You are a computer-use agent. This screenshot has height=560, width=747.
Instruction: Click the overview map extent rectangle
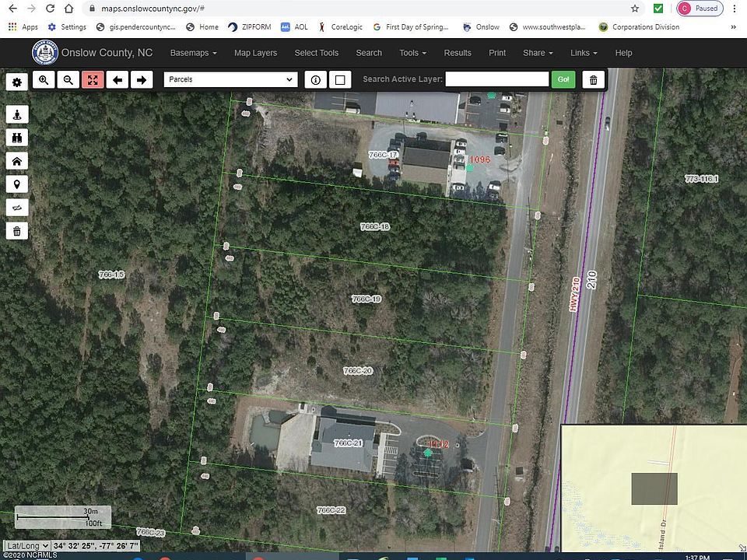(x=654, y=488)
